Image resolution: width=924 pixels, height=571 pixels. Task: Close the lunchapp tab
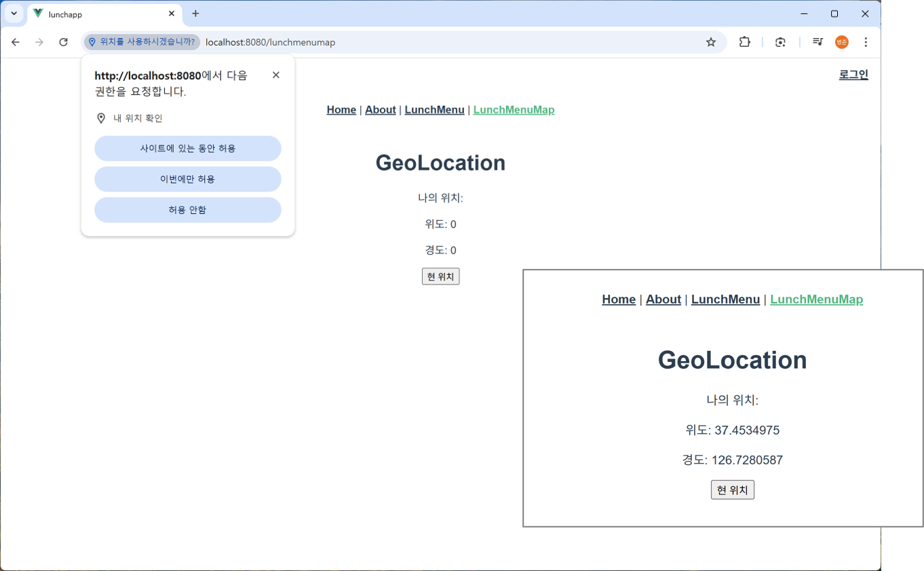tap(172, 14)
